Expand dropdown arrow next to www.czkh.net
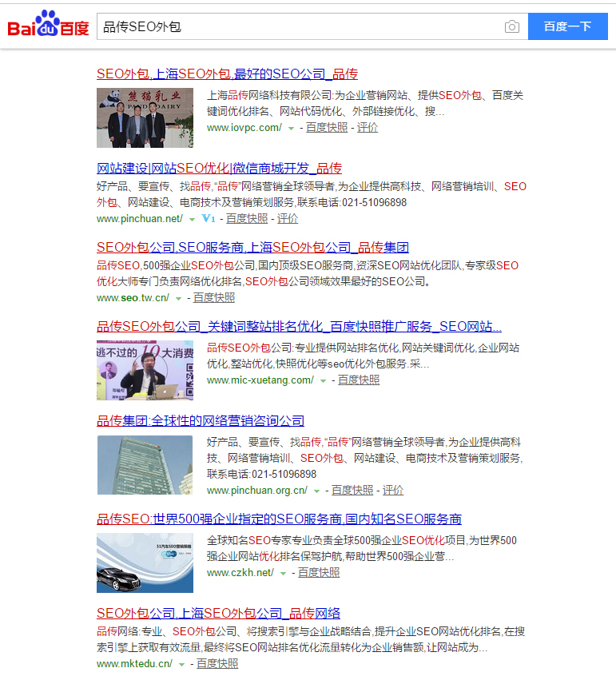616x684 pixels. tap(283, 573)
